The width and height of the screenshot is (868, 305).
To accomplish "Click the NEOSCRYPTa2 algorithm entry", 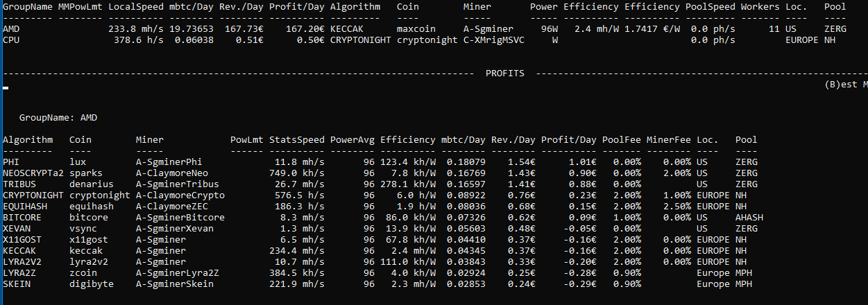I will pos(33,173).
